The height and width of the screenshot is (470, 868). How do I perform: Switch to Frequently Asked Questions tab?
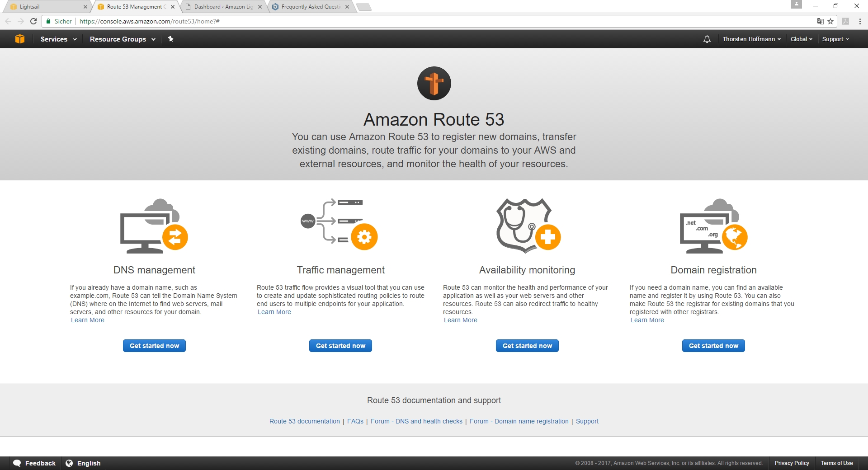pos(310,7)
